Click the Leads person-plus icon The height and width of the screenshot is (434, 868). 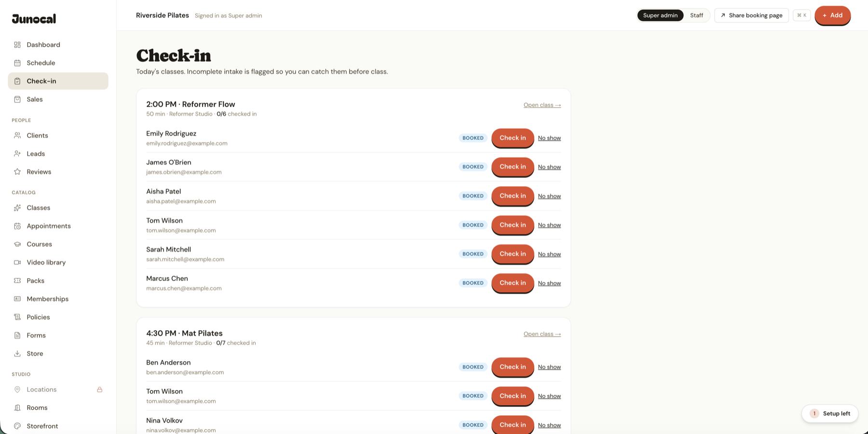[17, 154]
